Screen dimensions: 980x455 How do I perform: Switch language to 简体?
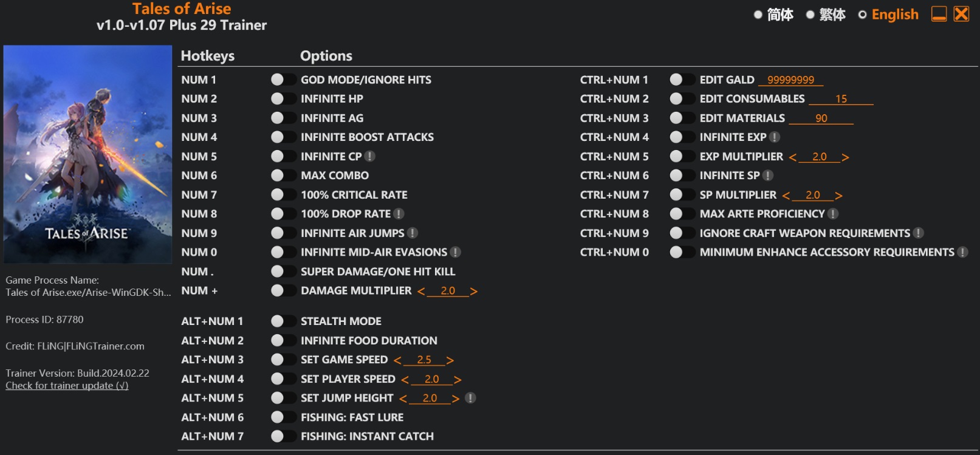pyautogui.click(x=773, y=15)
